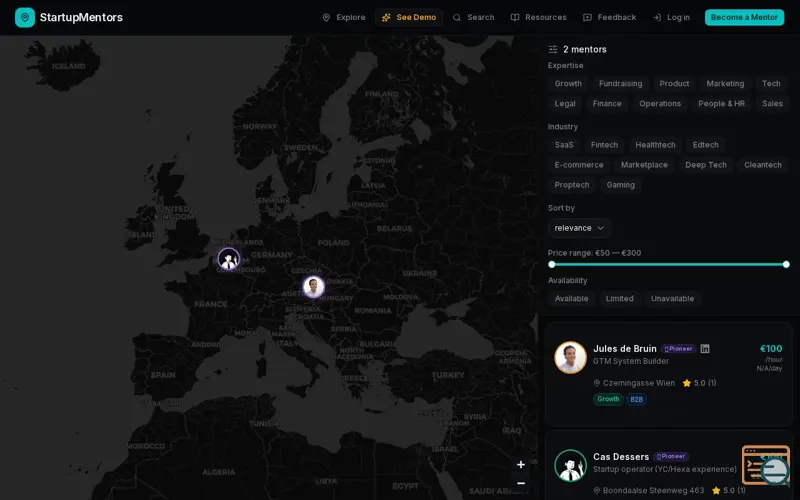Filter by Unavailable availability
Image resolution: width=800 pixels, height=500 pixels.
[x=672, y=298]
